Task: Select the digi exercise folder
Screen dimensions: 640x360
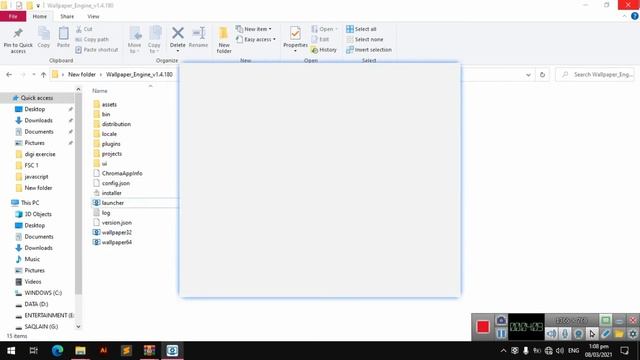Action: (x=40, y=154)
